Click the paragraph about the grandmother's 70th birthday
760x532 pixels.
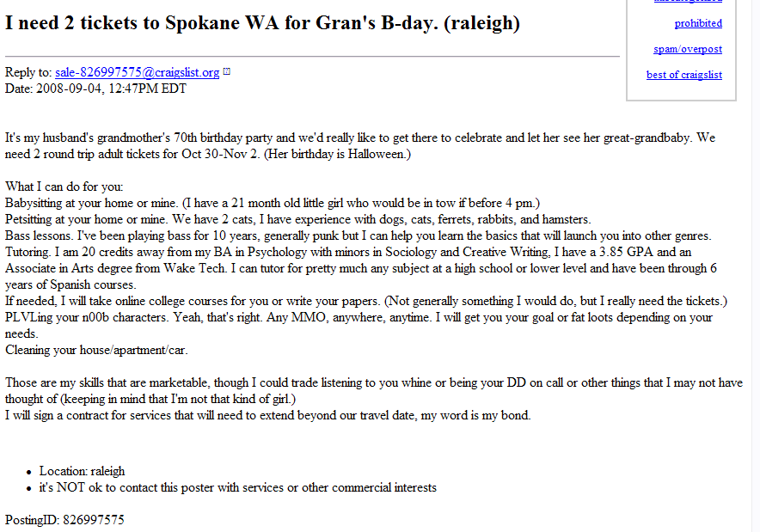pyautogui.click(x=360, y=146)
